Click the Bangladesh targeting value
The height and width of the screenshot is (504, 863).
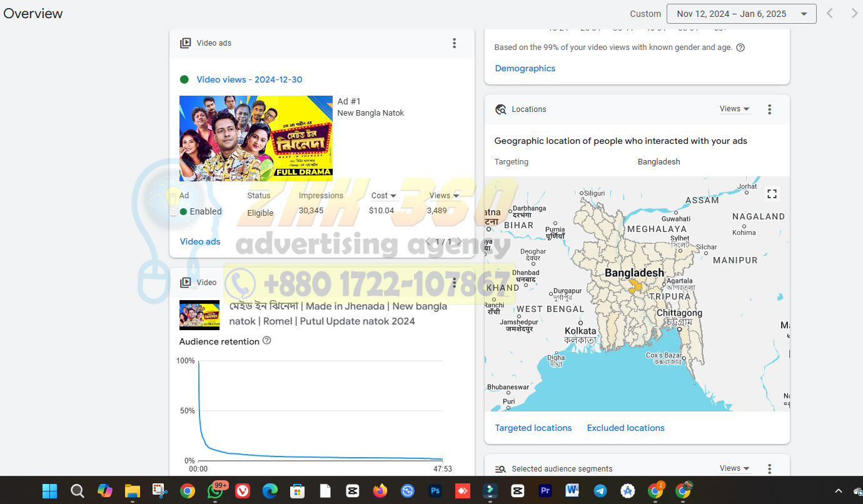pyautogui.click(x=659, y=161)
